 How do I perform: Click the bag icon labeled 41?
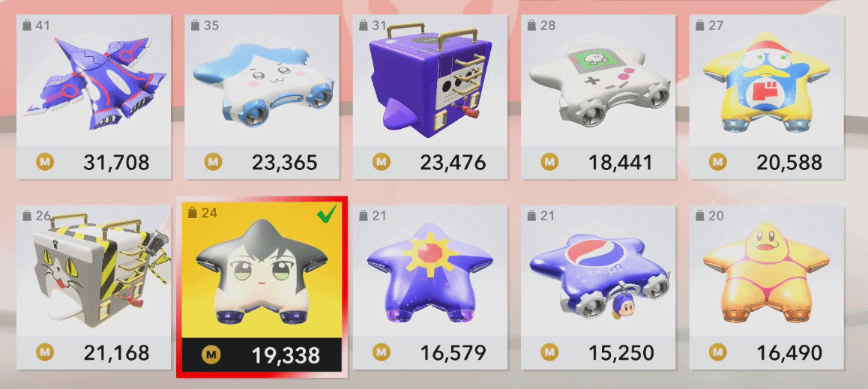tap(27, 25)
